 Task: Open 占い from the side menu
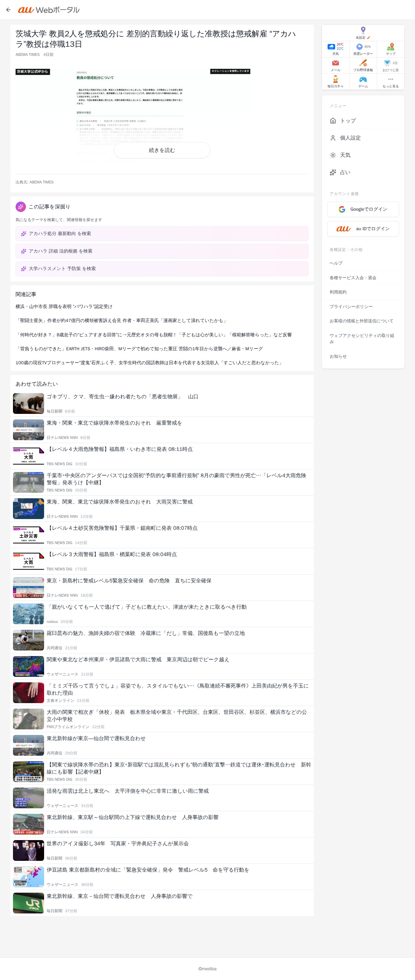coord(363,172)
